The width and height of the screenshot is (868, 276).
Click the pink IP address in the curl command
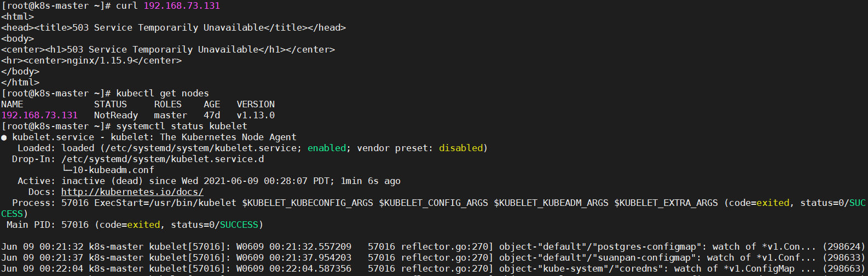tap(182, 5)
